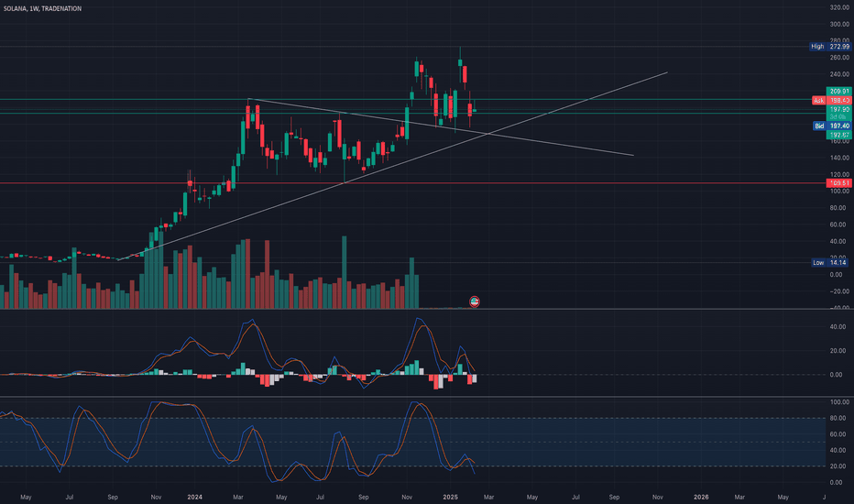Click the green 209.91 price tag

pos(838,91)
